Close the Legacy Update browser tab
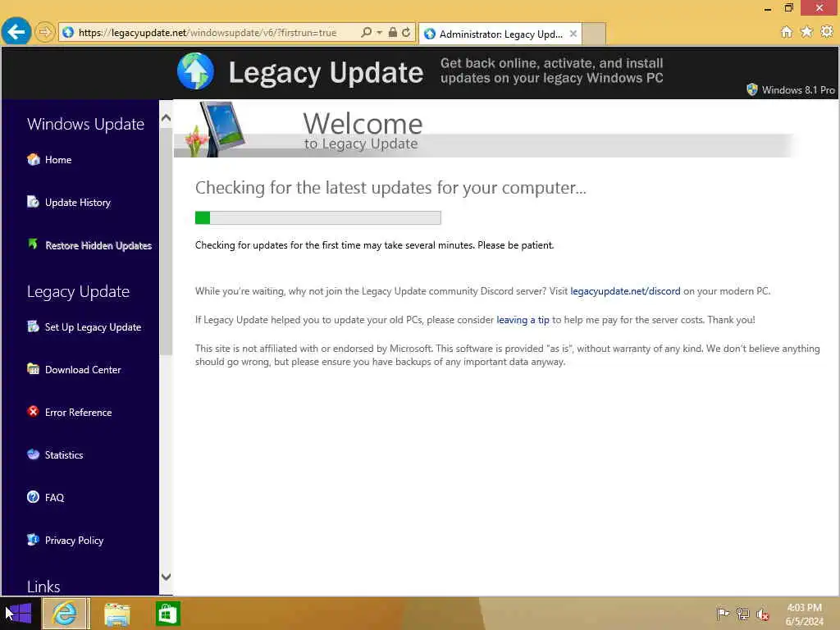 pos(573,34)
